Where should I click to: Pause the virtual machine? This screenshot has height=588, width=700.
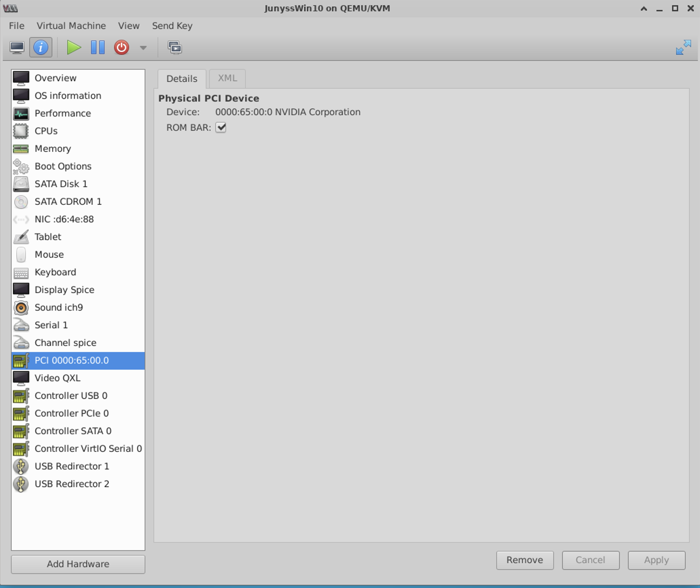98,48
